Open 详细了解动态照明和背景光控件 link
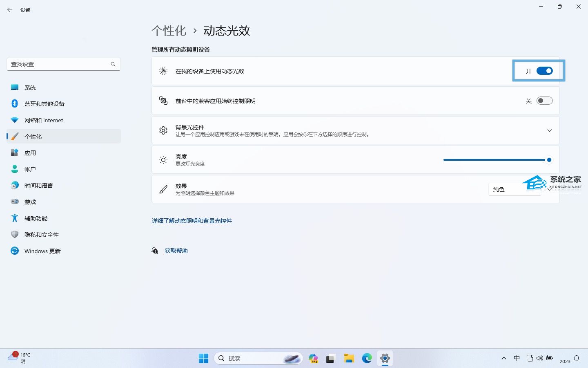The width and height of the screenshot is (588, 368). 192,221
